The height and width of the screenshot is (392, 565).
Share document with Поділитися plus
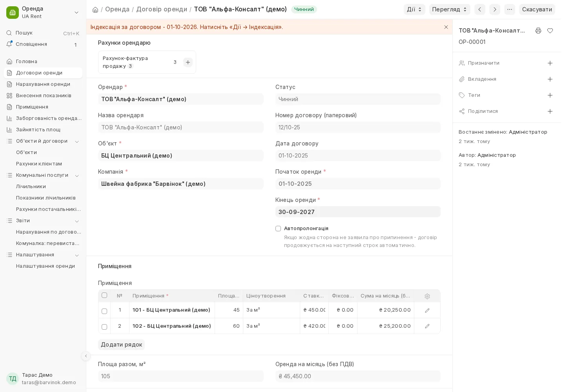coord(550,111)
